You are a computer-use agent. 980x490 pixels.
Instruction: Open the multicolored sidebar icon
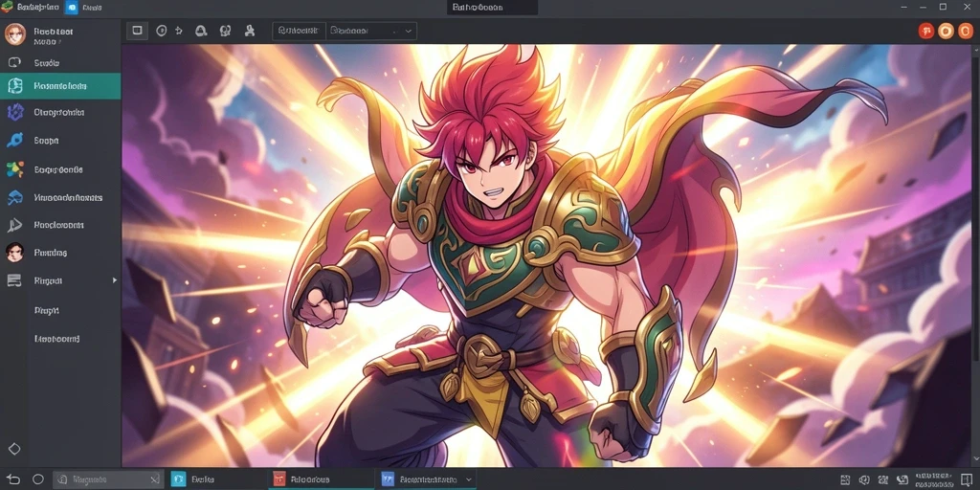click(x=15, y=168)
